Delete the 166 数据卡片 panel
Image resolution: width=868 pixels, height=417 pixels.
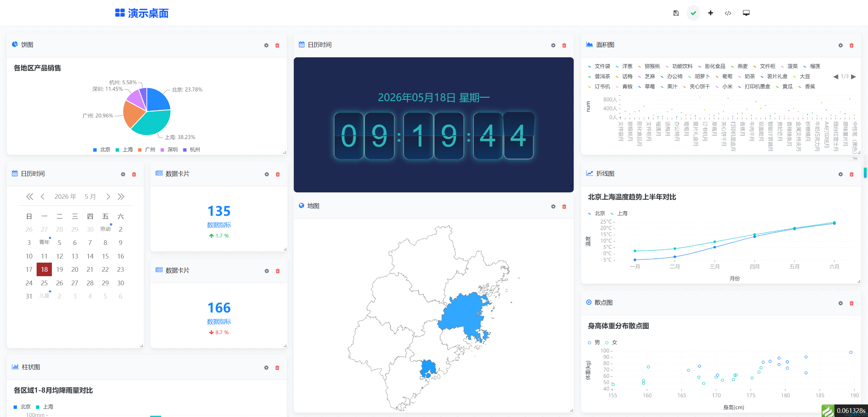(x=278, y=271)
